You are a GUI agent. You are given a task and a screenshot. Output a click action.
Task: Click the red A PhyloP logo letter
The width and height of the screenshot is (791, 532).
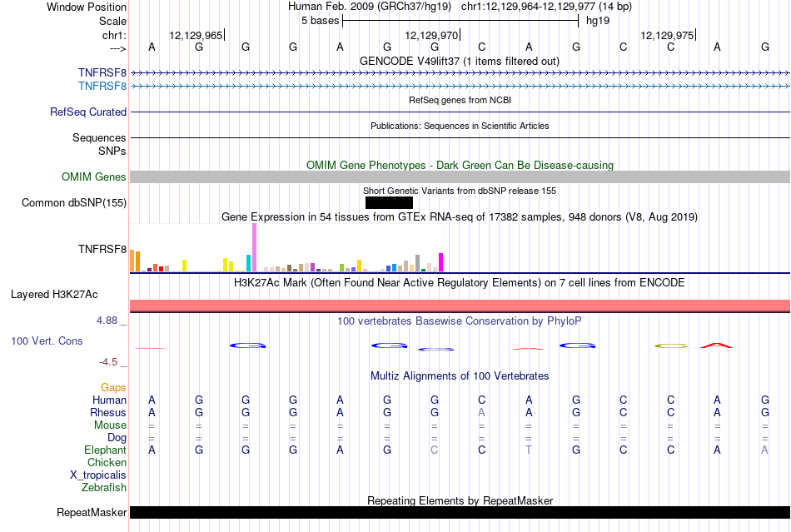coord(717,346)
